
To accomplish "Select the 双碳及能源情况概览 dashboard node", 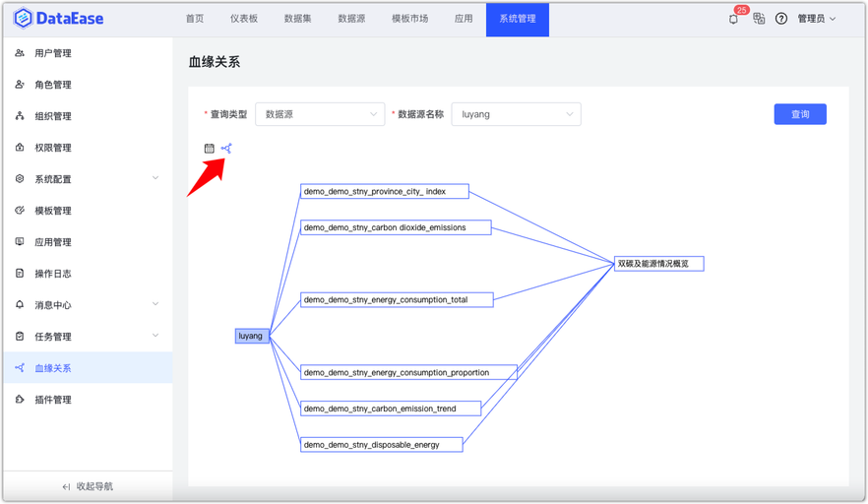I will 658,264.
